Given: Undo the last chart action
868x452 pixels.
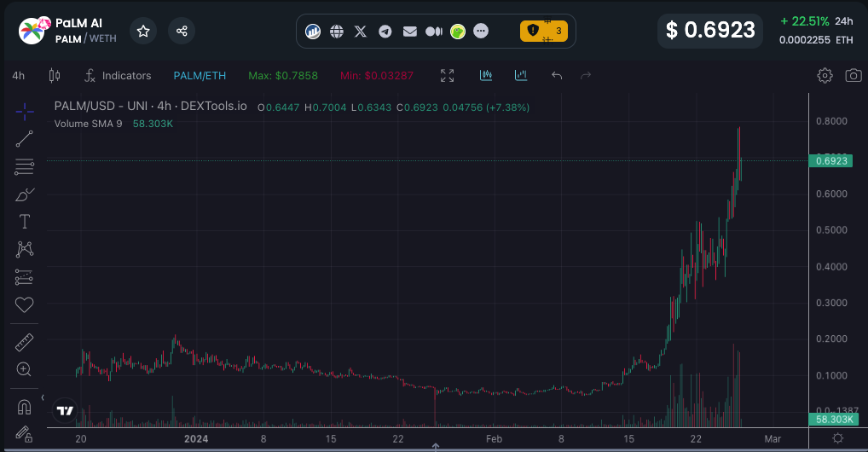Looking at the screenshot, I should 557,76.
